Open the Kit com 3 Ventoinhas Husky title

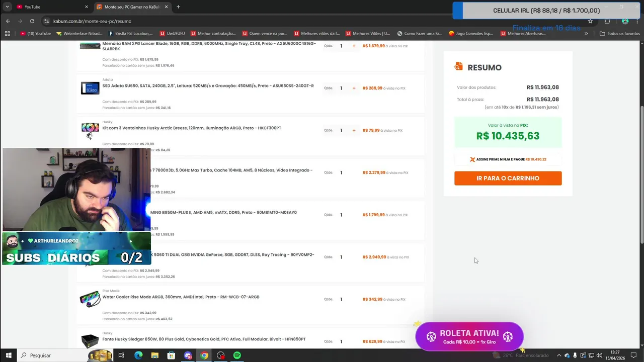pos(192,128)
